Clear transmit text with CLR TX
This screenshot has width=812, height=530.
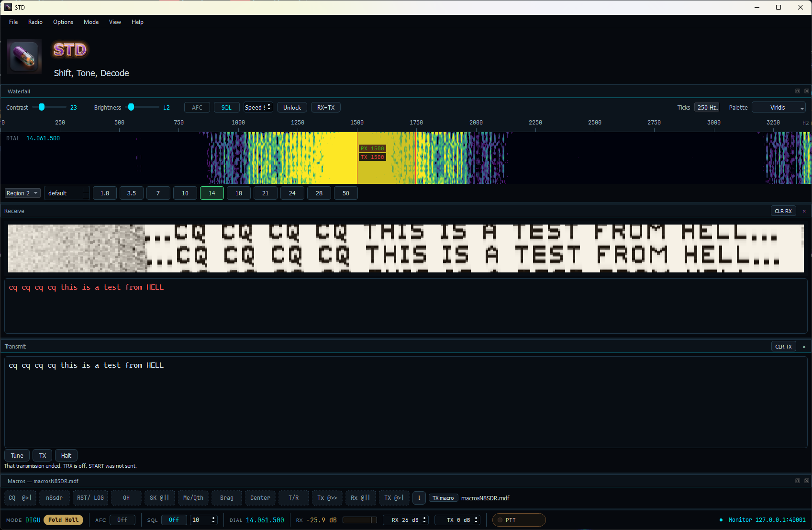tap(783, 347)
